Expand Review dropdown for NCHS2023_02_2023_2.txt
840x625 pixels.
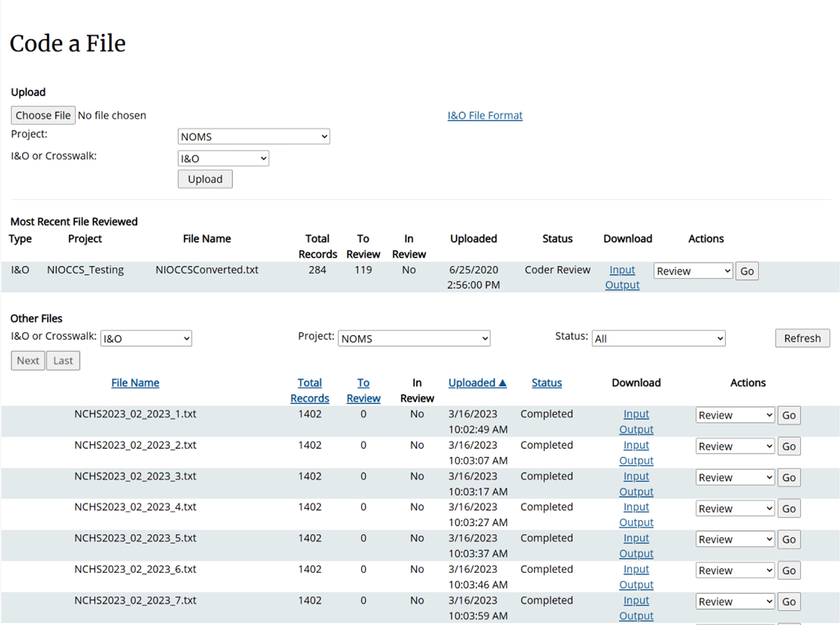tap(735, 446)
